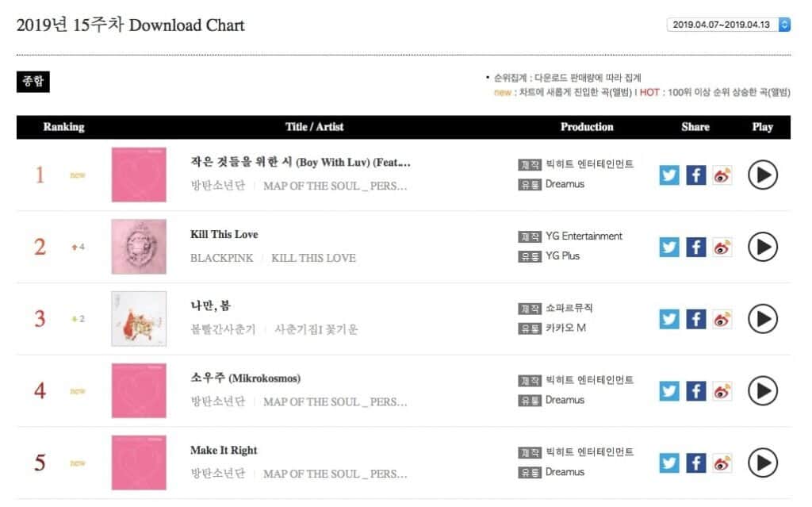Share 나만, 봄 on Weibo

(722, 319)
